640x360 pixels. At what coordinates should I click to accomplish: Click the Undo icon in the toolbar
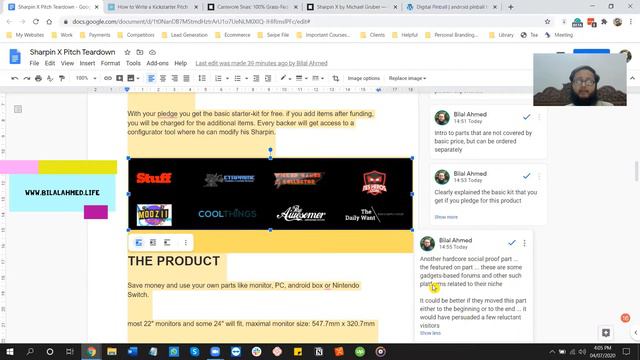pyautogui.click(x=15, y=78)
